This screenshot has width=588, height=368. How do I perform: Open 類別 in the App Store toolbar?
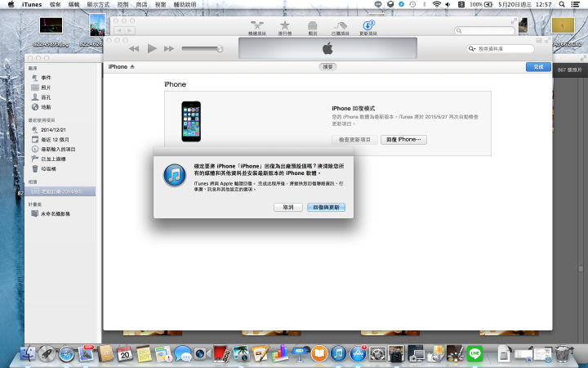[312, 28]
